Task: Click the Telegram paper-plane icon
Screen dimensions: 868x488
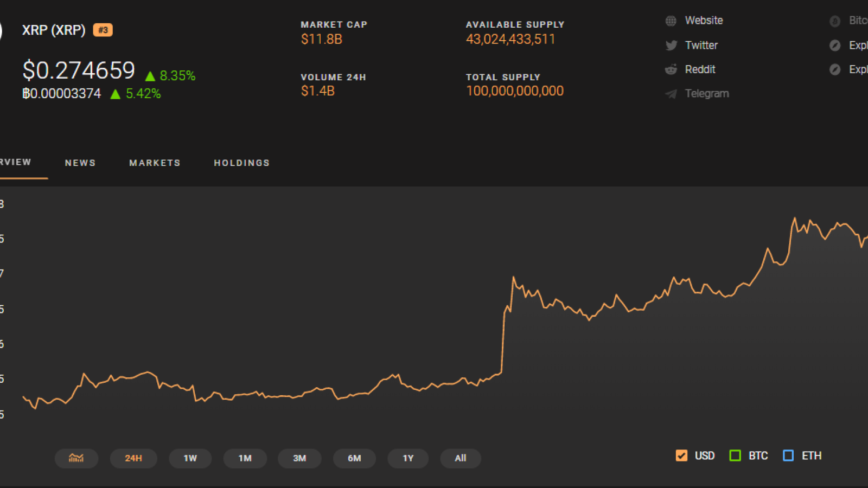Action: (671, 94)
